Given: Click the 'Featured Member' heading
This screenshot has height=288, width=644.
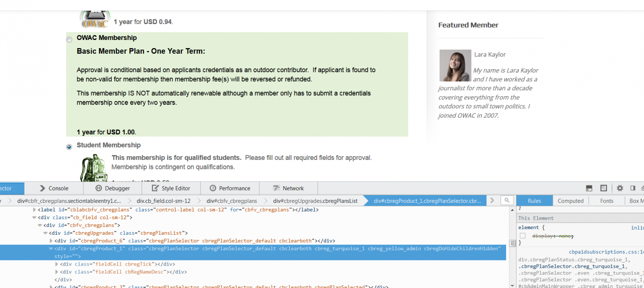Looking at the screenshot, I should 468,25.
